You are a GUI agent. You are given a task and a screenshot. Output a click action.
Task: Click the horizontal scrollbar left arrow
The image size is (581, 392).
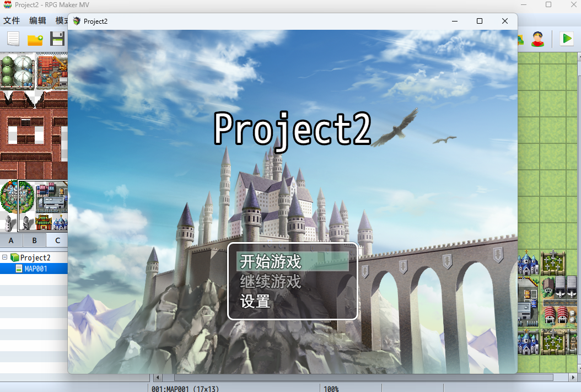point(158,378)
